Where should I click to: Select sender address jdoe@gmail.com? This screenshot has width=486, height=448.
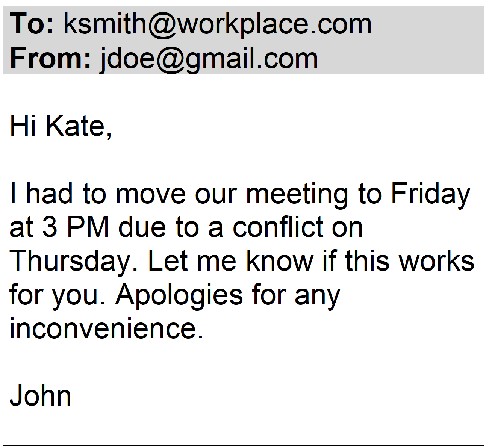tap(209, 59)
